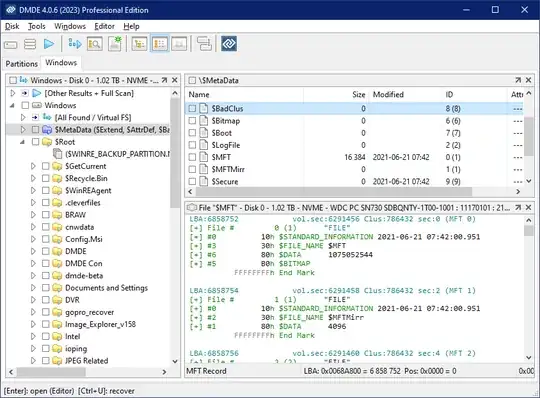540x398 pixels.
Task: Click the $Boot file icon
Action: coord(204,133)
